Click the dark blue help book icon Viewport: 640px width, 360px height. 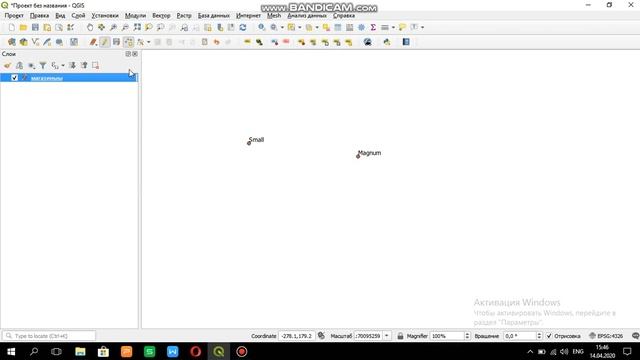point(406,42)
